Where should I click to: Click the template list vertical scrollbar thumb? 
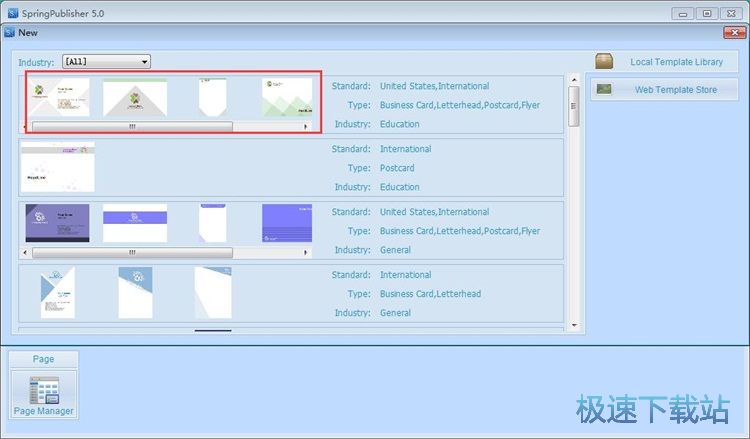tap(574, 106)
